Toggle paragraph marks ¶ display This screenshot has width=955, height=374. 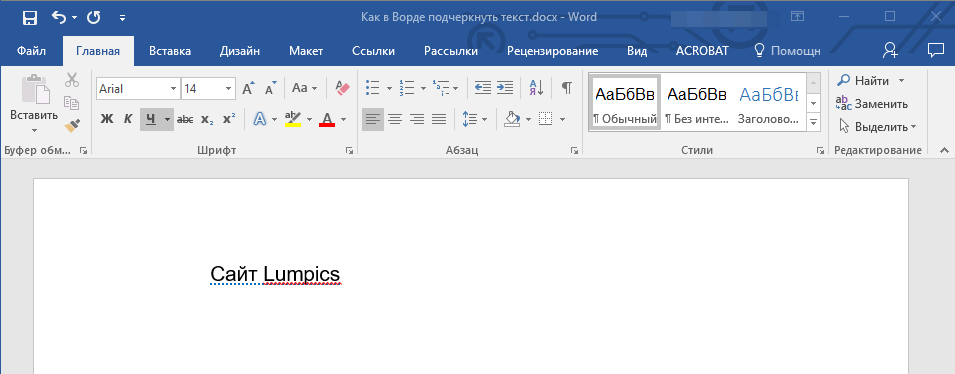tap(566, 88)
